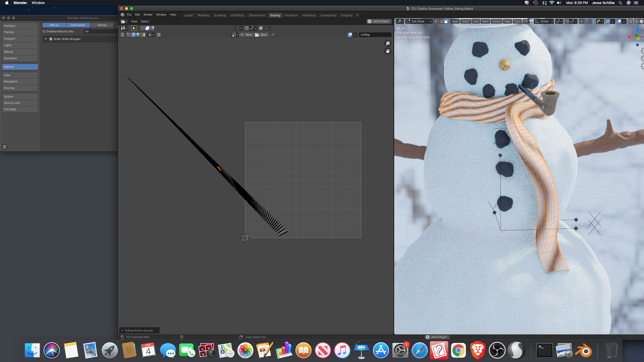The height and width of the screenshot is (362, 644).
Task: Enable UV sync selection arrows icon
Action: [123, 35]
